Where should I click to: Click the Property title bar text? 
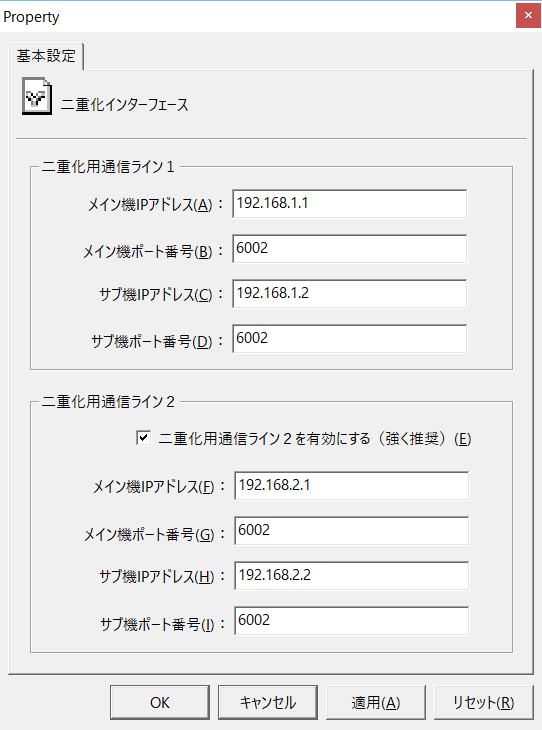[x=31, y=17]
